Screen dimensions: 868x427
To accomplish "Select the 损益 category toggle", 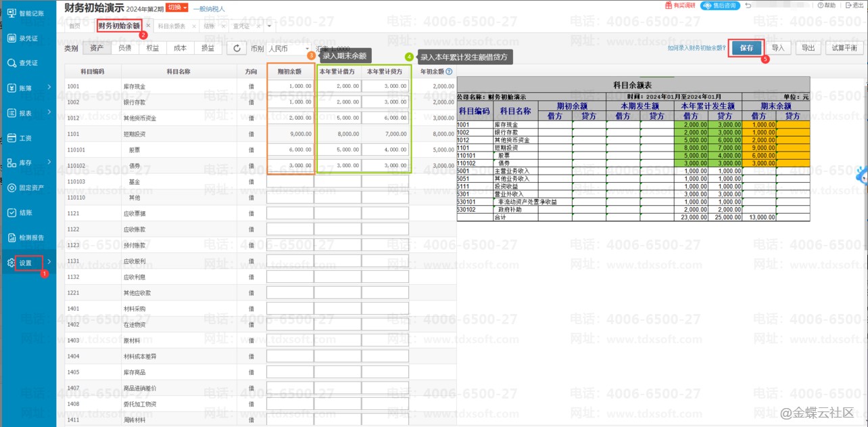I will 208,49.
